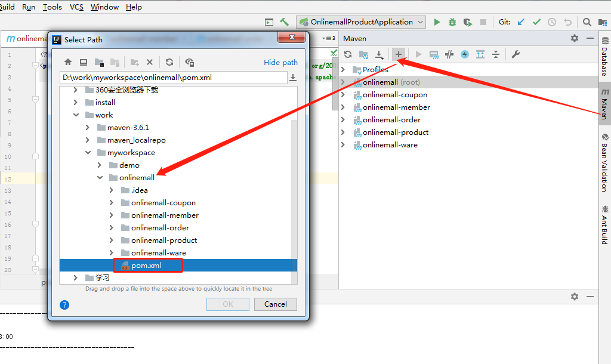Screen dimensions: 611x364
Task: Select onlinemall-ware in Maven panel
Action: pos(390,145)
